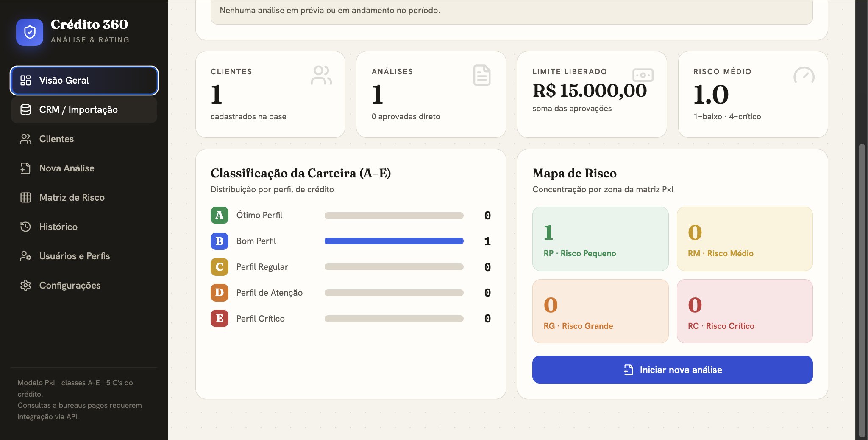Click the Usuários e Perfis user-gear icon
This screenshot has height=440, width=868.
pos(25,256)
